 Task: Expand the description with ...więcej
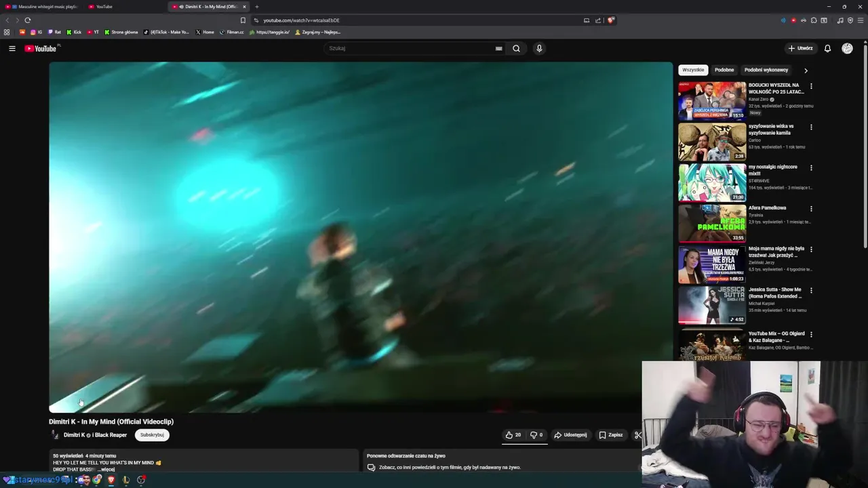point(106,469)
